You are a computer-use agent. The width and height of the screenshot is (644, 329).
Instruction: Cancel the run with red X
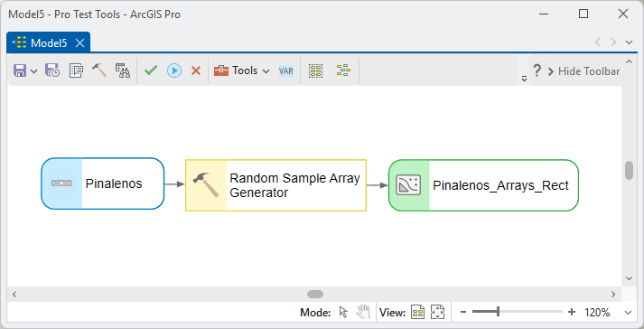(196, 70)
